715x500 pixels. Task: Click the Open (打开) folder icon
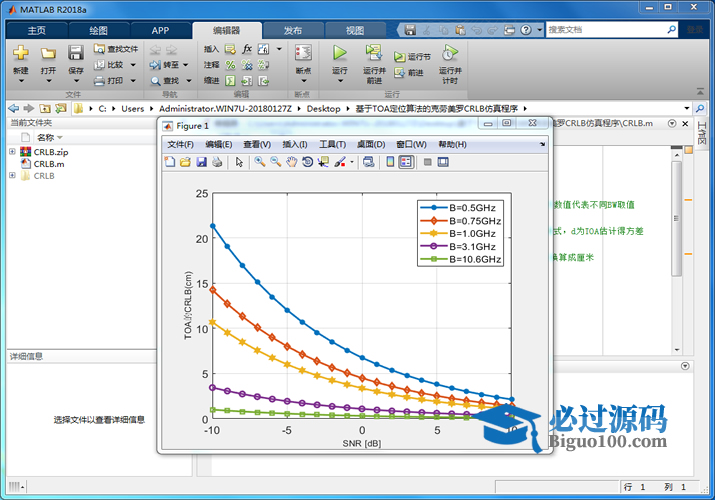48,53
